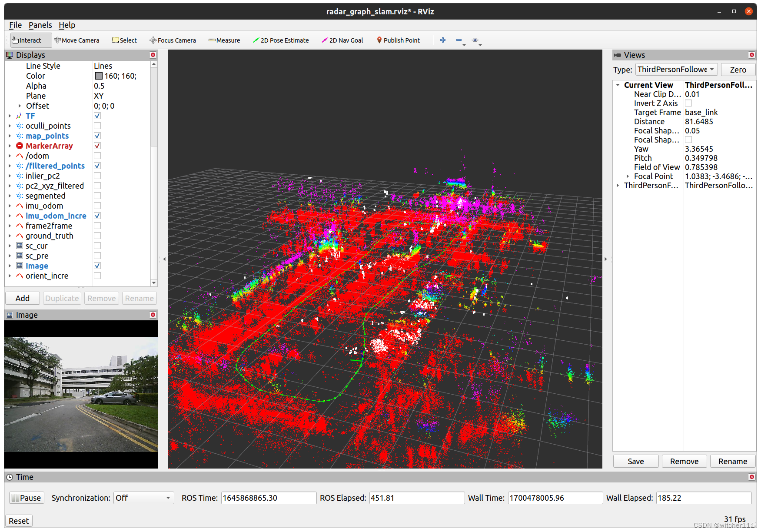
Task: Close the Image panel
Action: [x=153, y=315]
